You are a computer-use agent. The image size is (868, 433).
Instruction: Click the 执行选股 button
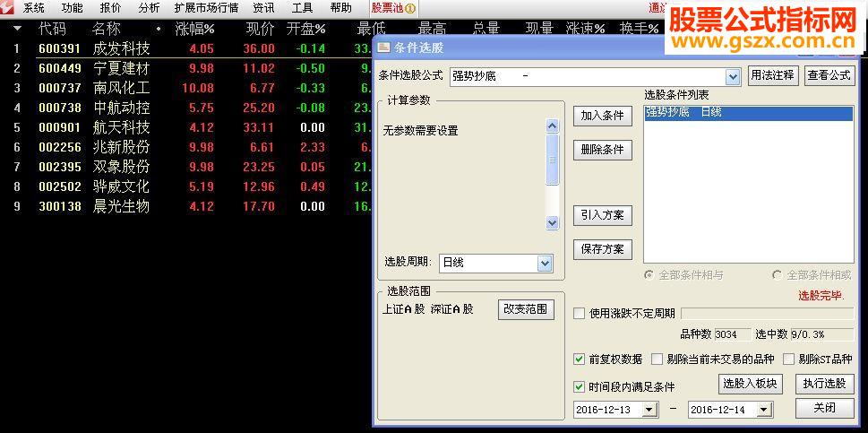point(825,384)
